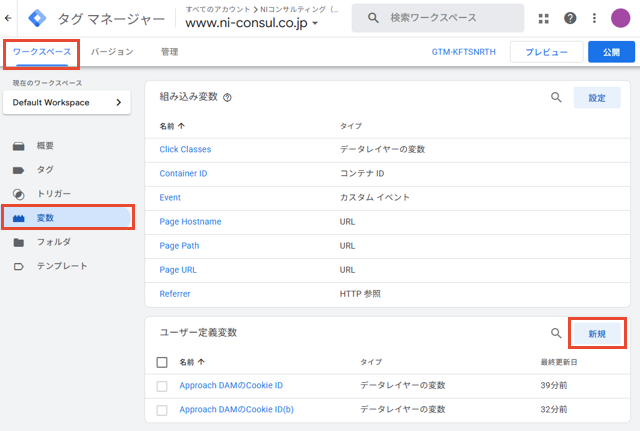Open the help question mark icon
The width and height of the screenshot is (640, 431).
570,18
